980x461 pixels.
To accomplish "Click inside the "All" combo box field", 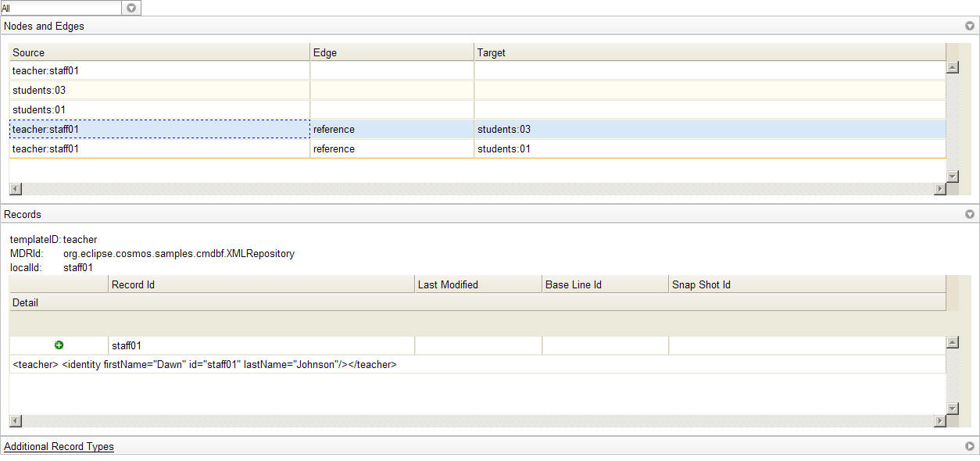I will pyautogui.click(x=62, y=8).
